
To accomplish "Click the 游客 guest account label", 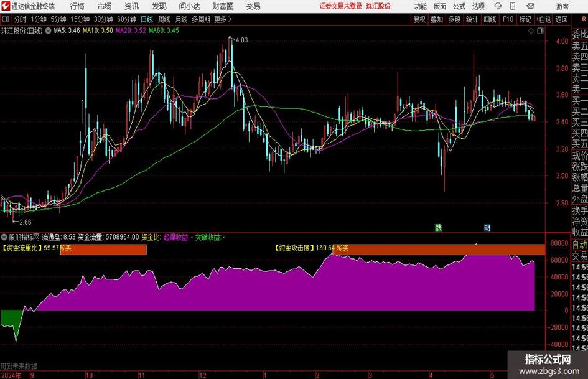I will click(562, 6).
